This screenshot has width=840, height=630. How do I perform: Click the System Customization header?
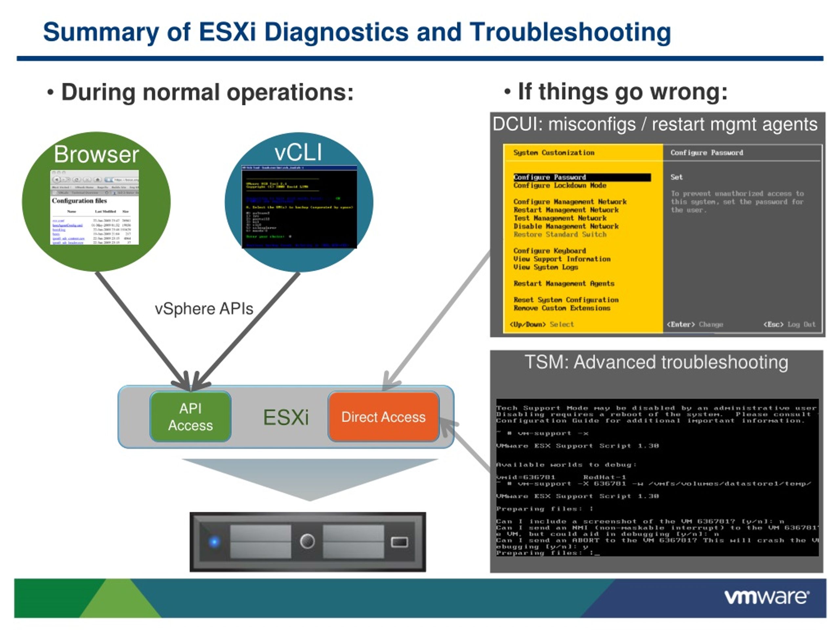554,153
